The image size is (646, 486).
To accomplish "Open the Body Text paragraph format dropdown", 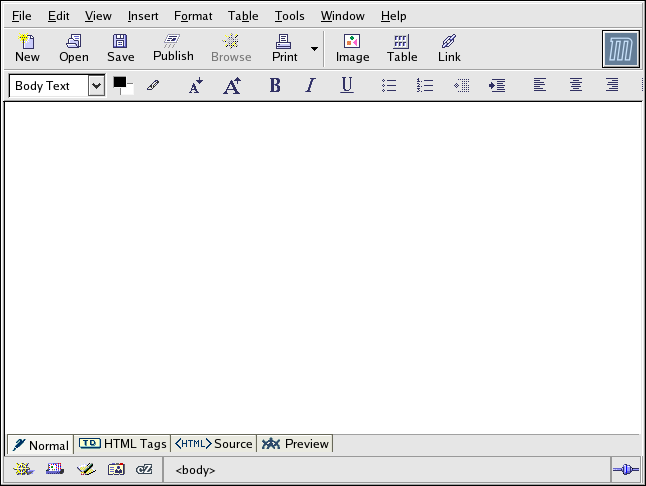I will (x=96, y=86).
